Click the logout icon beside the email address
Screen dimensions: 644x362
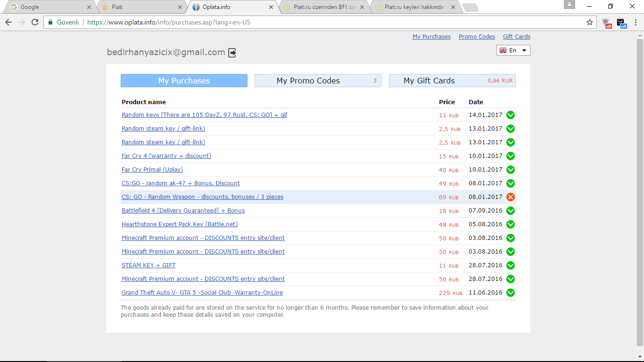232,53
